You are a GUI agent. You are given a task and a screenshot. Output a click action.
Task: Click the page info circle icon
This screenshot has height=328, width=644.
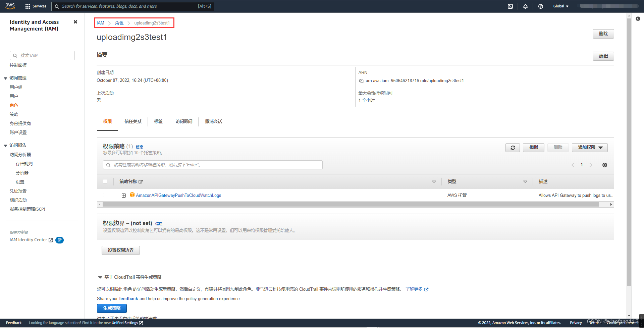[638, 19]
